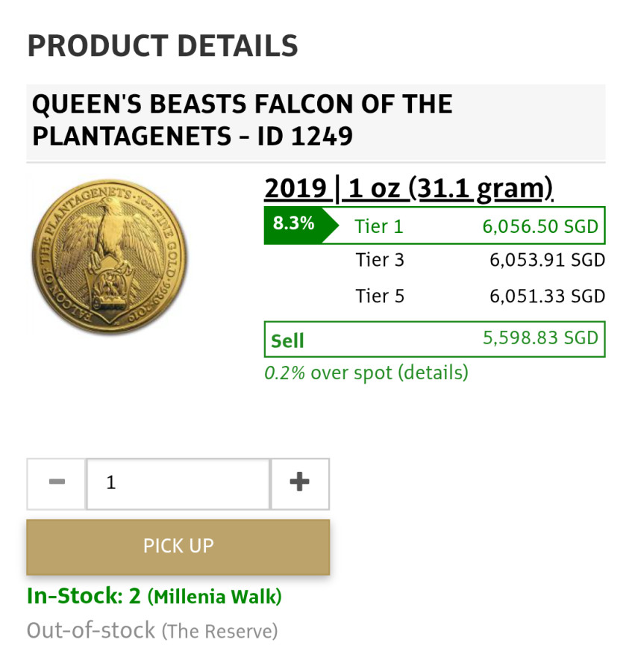Open the gold Falcon coin image
This screenshot has width=632, height=672.
click(110, 258)
